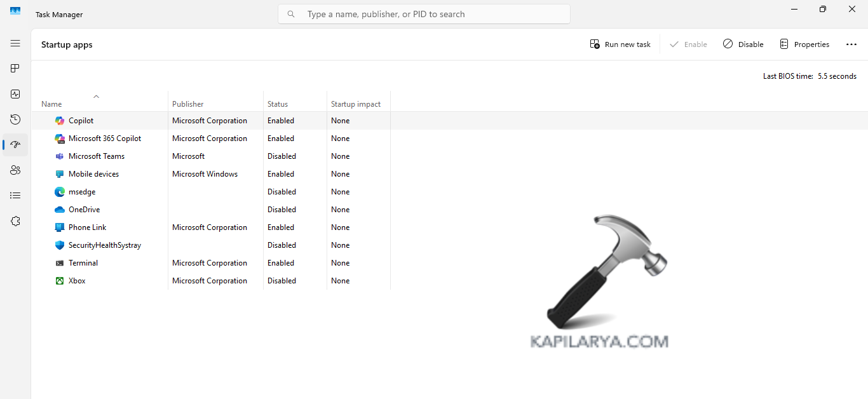Click the Xbox app icon
This screenshot has width=868, height=399.
tap(60, 281)
